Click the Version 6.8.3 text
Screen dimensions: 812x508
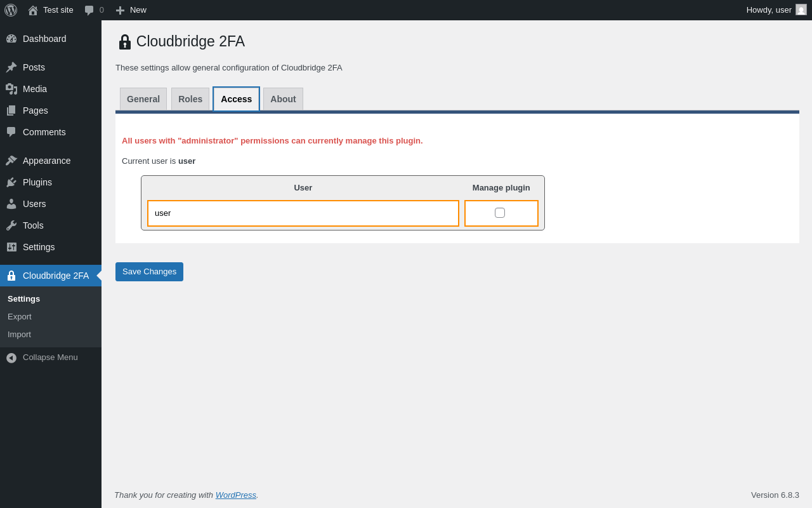point(775,495)
